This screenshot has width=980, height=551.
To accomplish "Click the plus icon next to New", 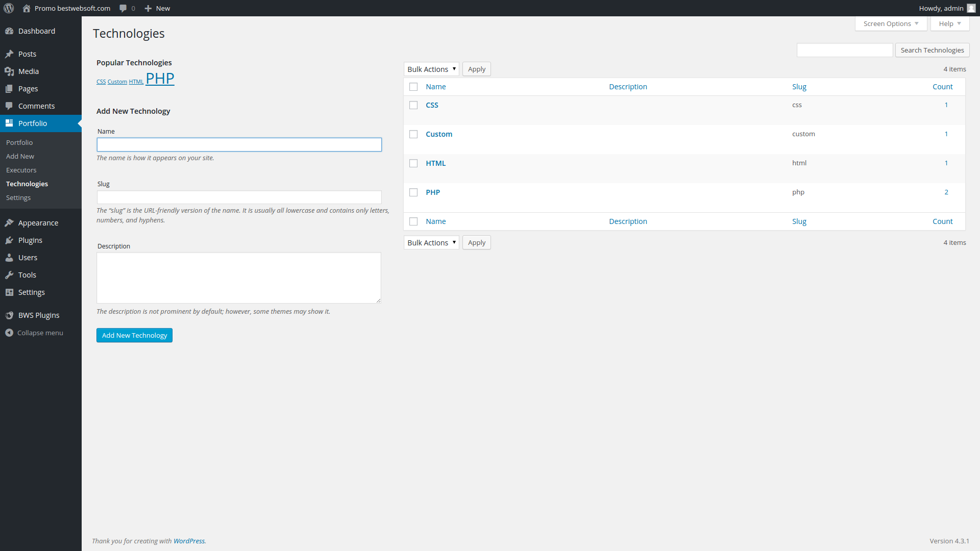I will [148, 8].
